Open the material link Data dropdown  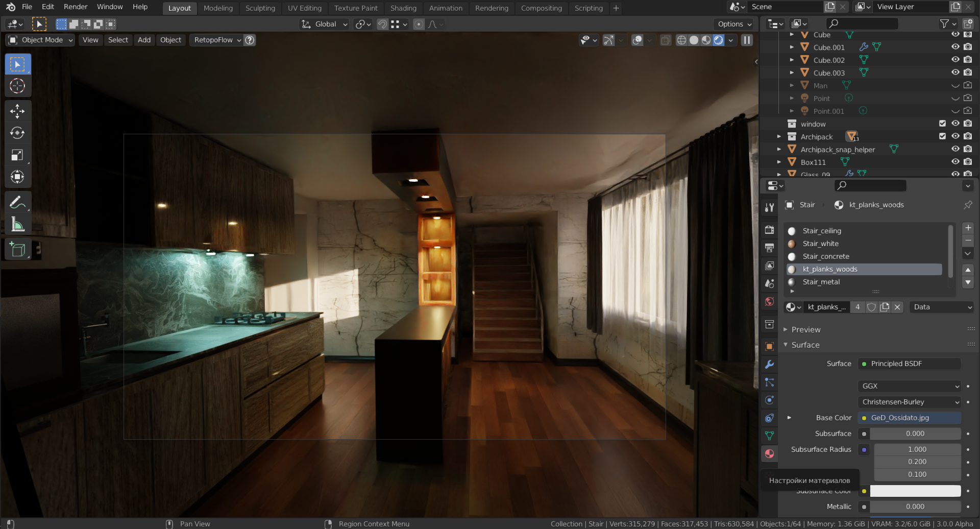click(942, 307)
